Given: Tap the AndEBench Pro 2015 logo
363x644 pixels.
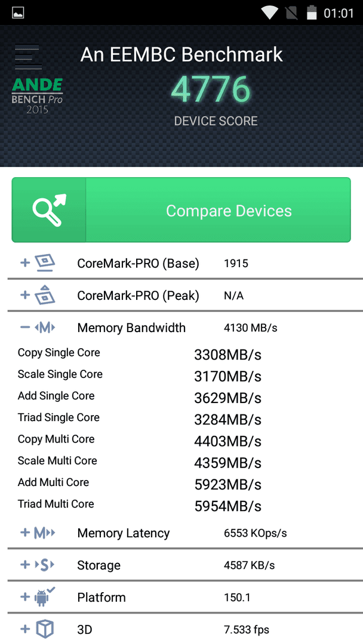Looking at the screenshot, I should pyautogui.click(x=37, y=96).
